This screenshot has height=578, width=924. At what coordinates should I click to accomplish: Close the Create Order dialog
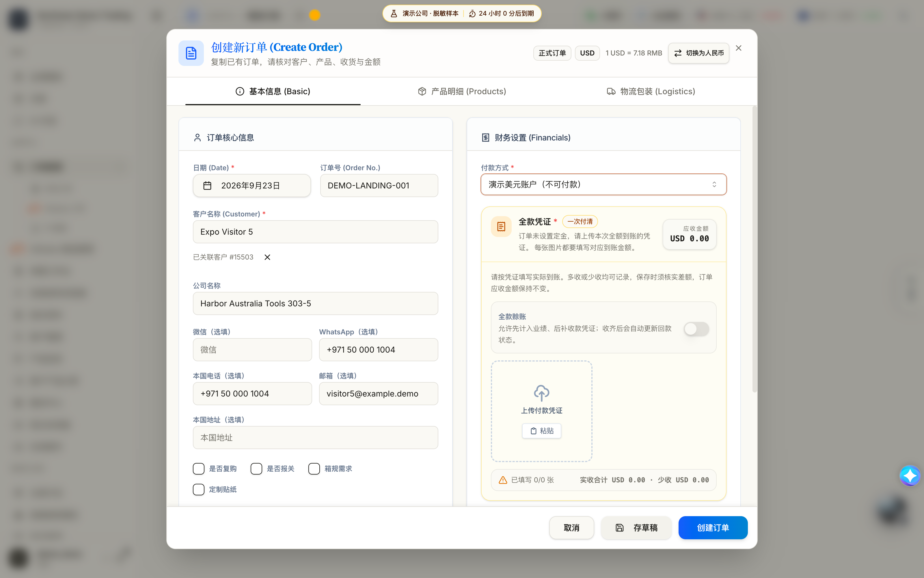pyautogui.click(x=738, y=48)
